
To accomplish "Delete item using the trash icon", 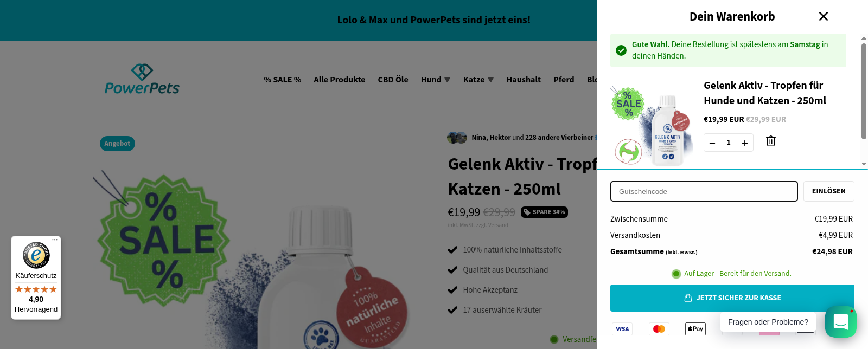I will 770,141.
